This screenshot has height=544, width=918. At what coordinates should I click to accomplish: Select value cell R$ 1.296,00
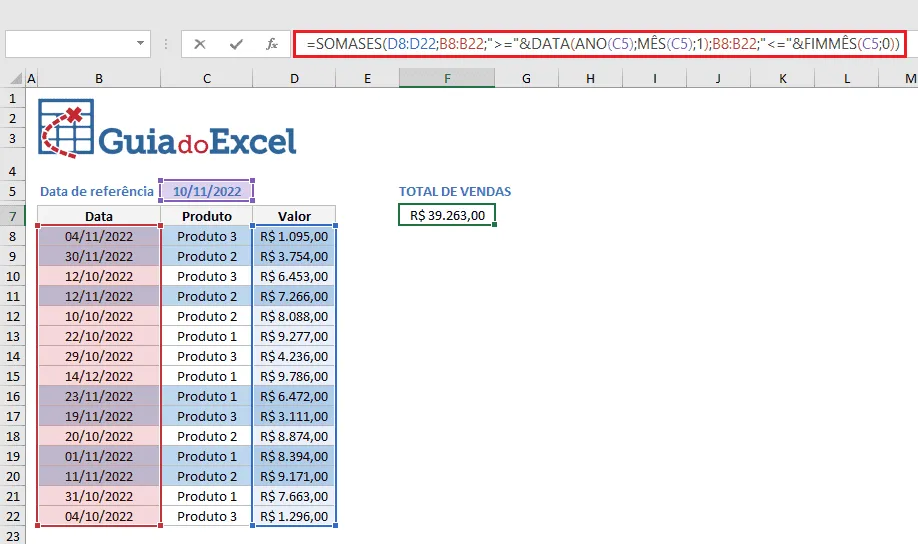point(294,516)
